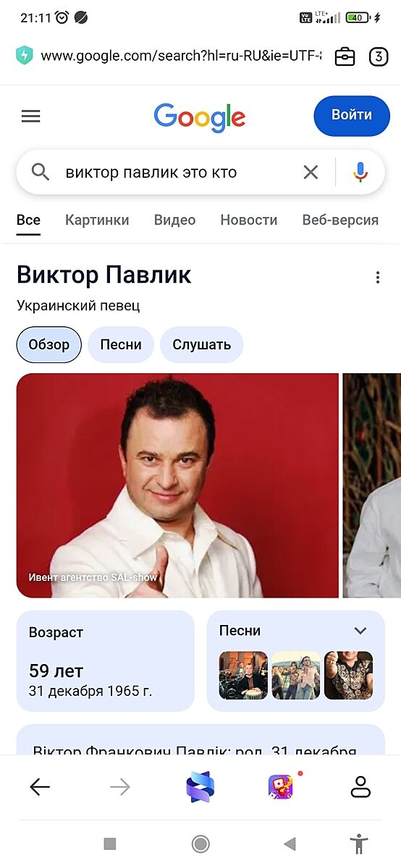Switch to the Картинки tab
This screenshot has width=401, height=868.
point(97,220)
